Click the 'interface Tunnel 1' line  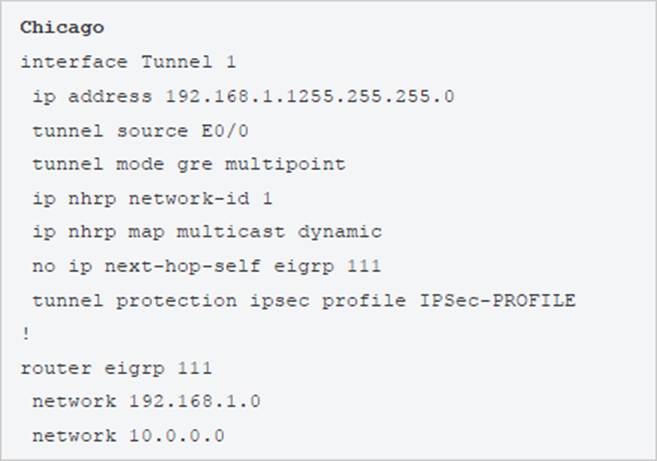click(x=128, y=62)
